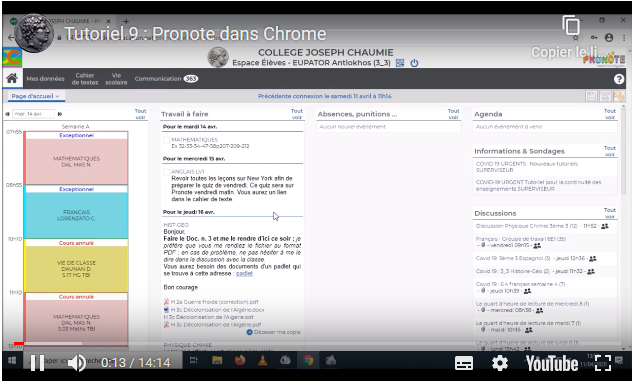This screenshot has height=382, width=632.
Task: Open Mes données menu
Action: [x=46, y=79]
